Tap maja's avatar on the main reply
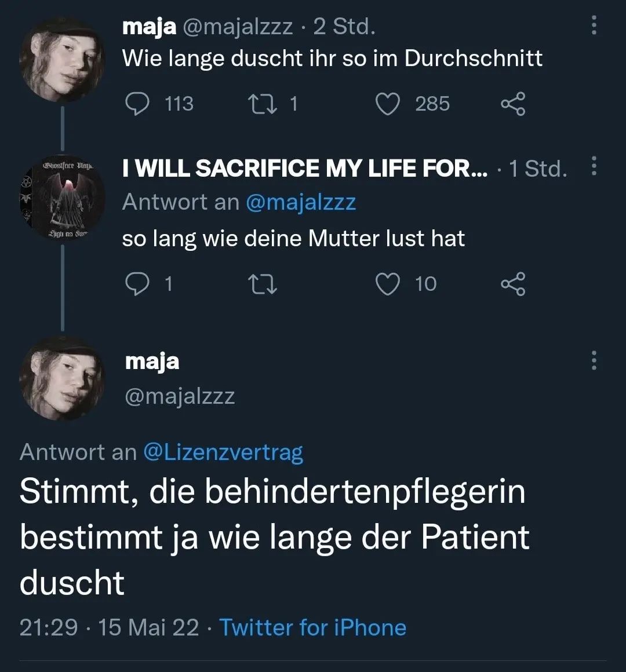The width and height of the screenshot is (626, 672). pos(62,378)
